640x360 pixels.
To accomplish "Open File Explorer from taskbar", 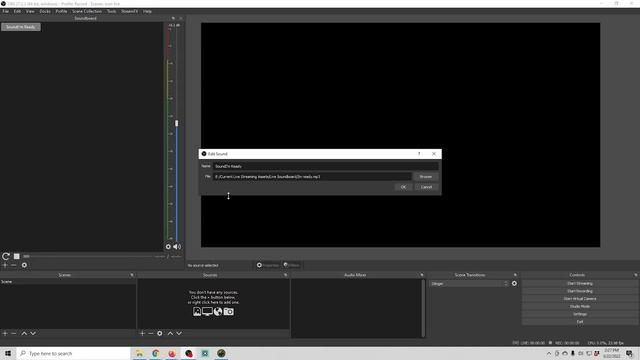I will pos(139,353).
